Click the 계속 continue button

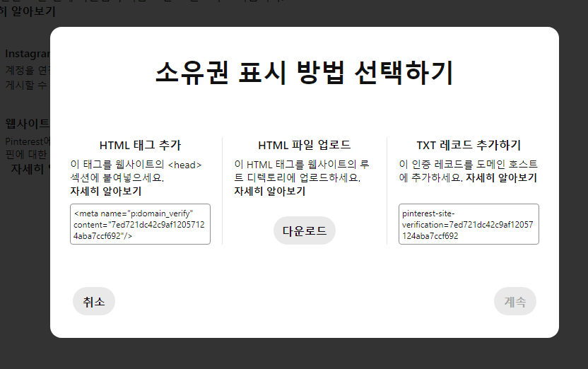pyautogui.click(x=515, y=301)
